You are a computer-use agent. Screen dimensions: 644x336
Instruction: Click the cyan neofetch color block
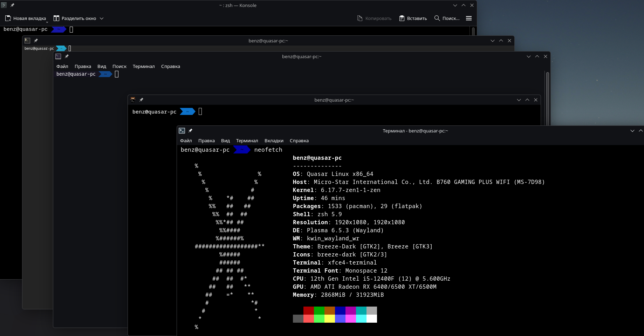tap(361, 310)
